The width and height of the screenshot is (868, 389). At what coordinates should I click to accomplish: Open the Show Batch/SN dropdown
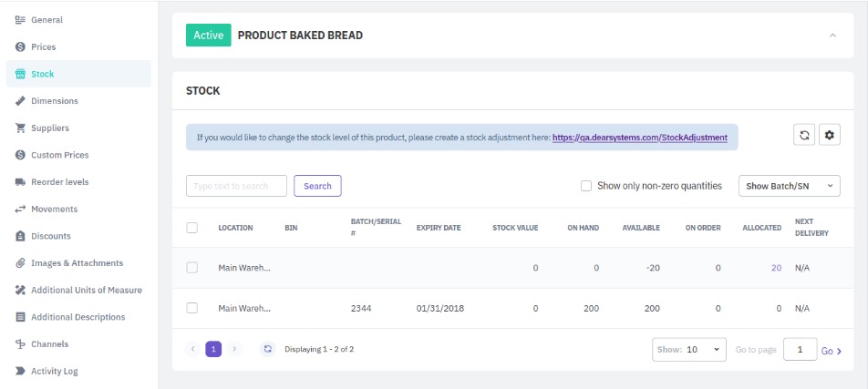[x=789, y=186]
